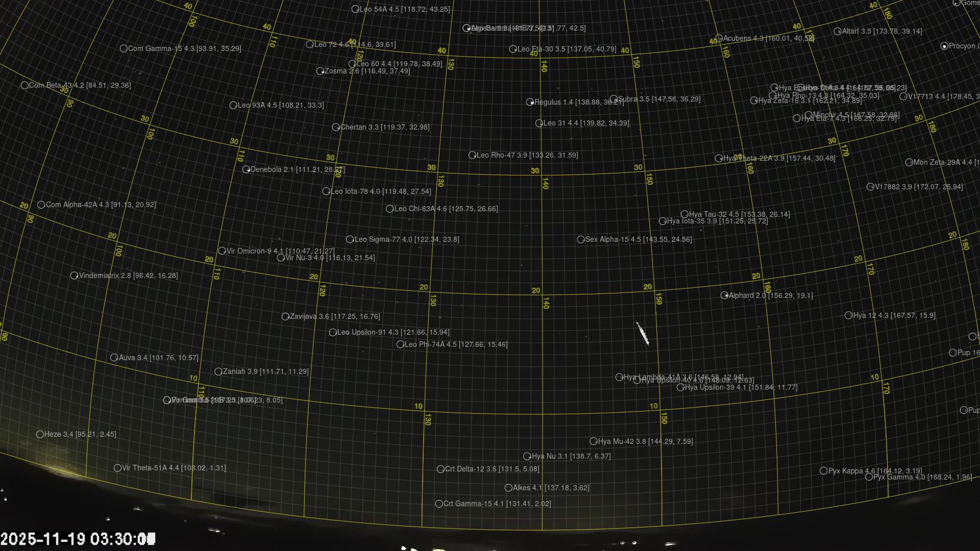
Task: Select the Acubens star circle
Action: [x=719, y=38]
